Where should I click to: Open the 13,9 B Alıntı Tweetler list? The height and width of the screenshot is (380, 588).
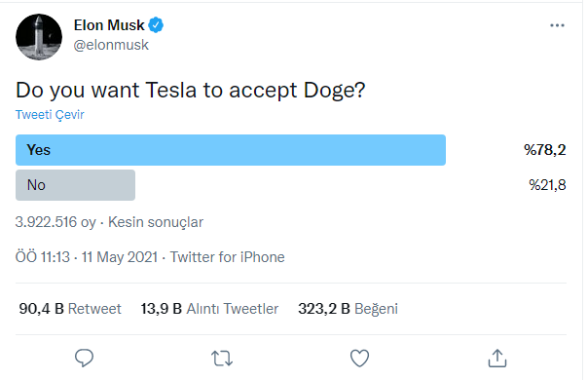[209, 309]
